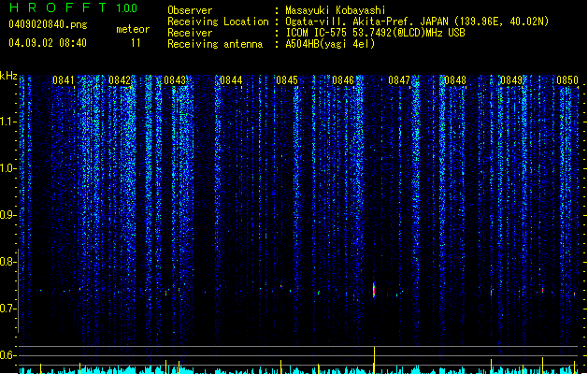The width and height of the screenshot is (588, 374).
Task: Click the 'Receiving Location' label
Action: (x=218, y=22)
